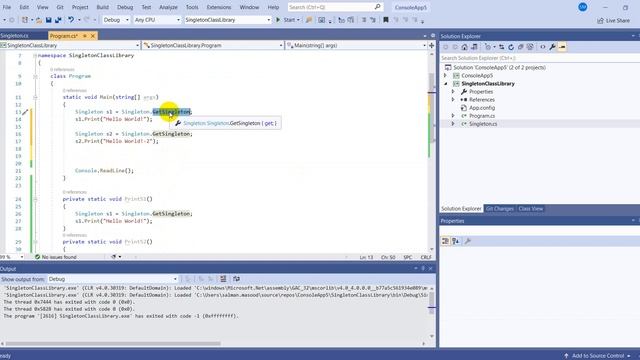This screenshot has height=360, width=640.
Task: Click the bookmark icon in the toolbar
Action: (386, 20)
